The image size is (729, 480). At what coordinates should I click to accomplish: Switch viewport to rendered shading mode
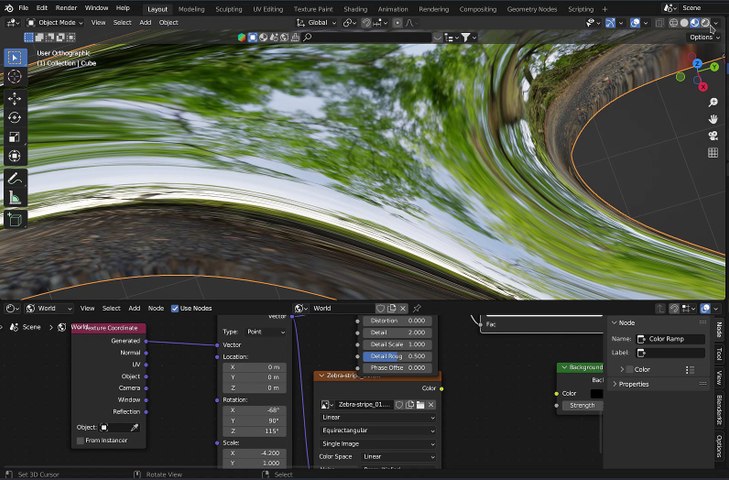tap(705, 22)
